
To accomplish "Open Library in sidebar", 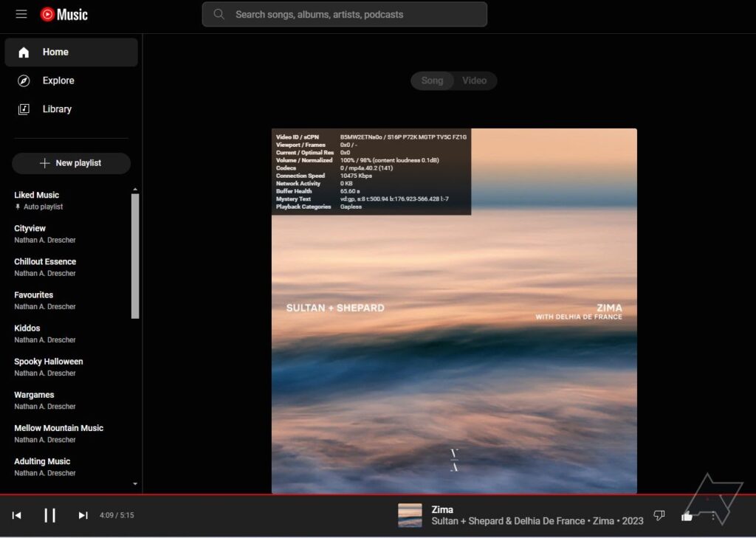I will pos(72,109).
